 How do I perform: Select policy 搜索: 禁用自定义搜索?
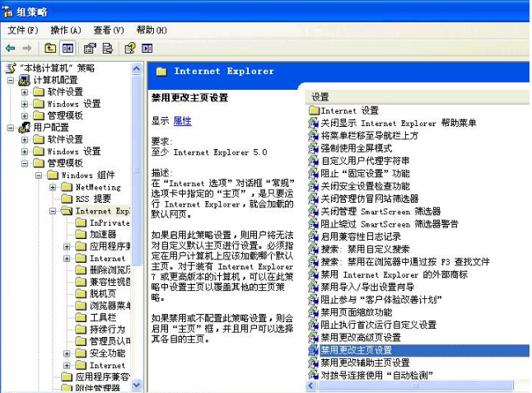(365, 249)
